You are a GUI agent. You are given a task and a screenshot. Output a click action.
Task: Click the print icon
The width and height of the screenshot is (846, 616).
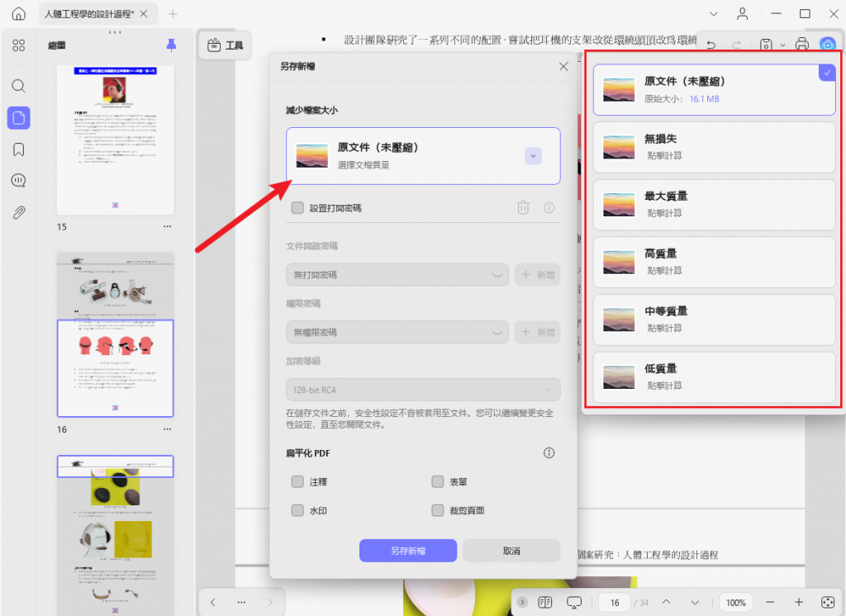coord(802,44)
